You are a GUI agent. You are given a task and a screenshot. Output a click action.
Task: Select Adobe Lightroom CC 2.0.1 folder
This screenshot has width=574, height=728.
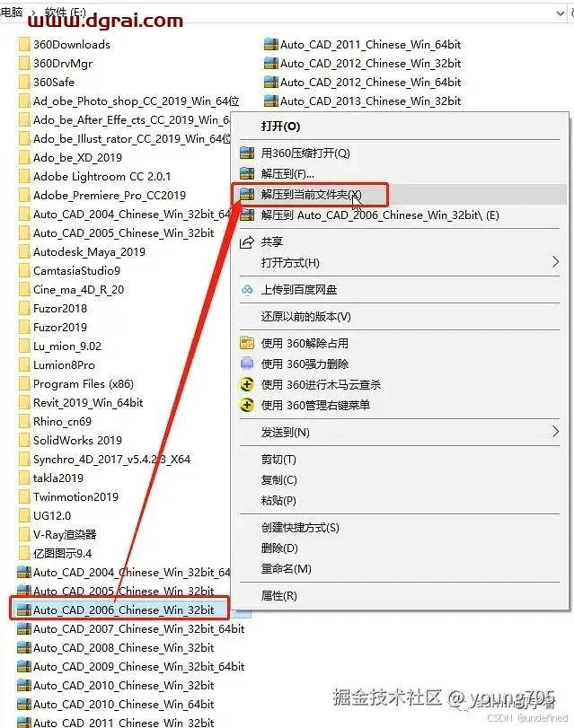95,177
